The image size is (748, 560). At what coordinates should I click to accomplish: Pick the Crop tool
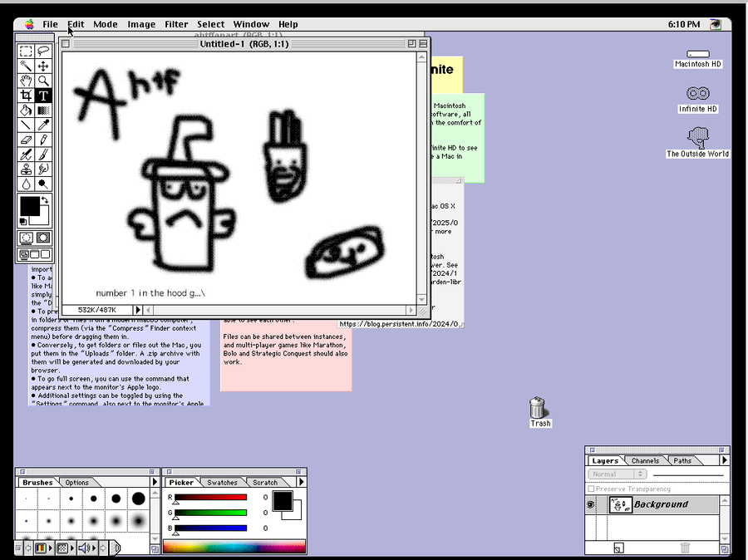[x=26, y=96]
